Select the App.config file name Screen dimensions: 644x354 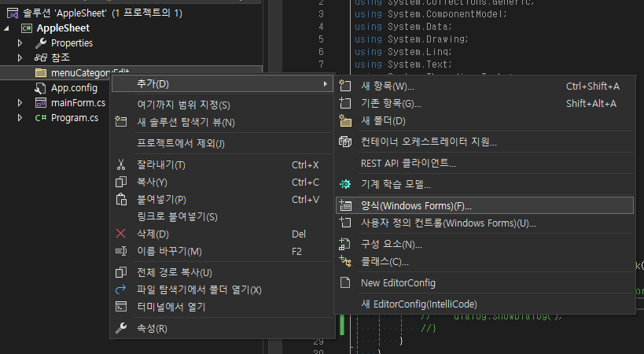click(x=74, y=88)
